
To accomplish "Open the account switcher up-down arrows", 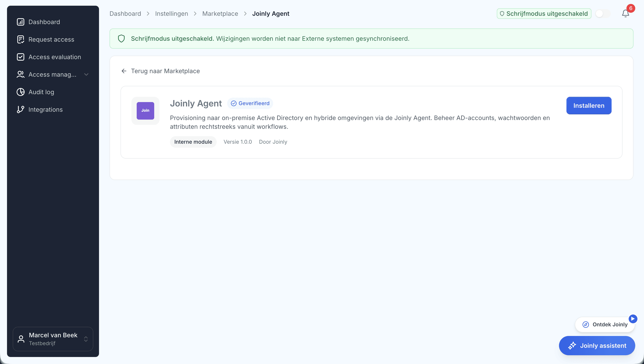I will pyautogui.click(x=86, y=339).
